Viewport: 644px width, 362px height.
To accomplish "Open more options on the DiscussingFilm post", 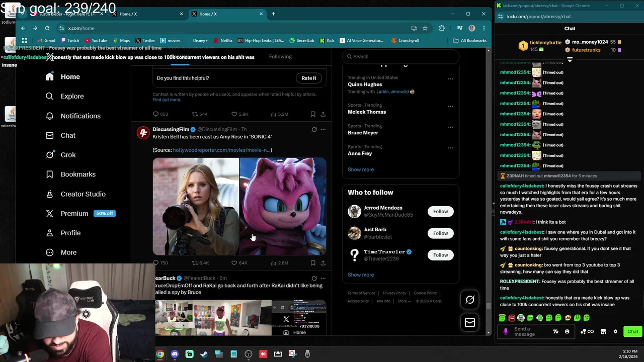I will point(323,130).
